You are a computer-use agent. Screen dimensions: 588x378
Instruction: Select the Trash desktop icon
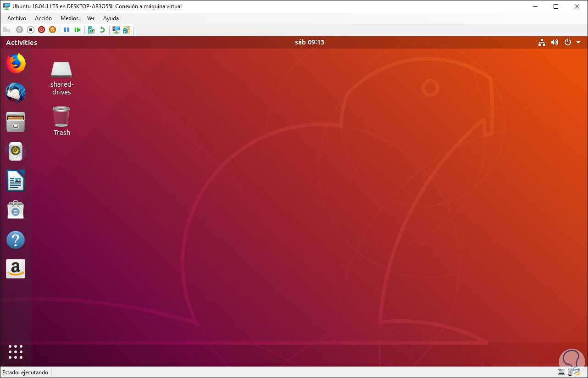(61, 121)
